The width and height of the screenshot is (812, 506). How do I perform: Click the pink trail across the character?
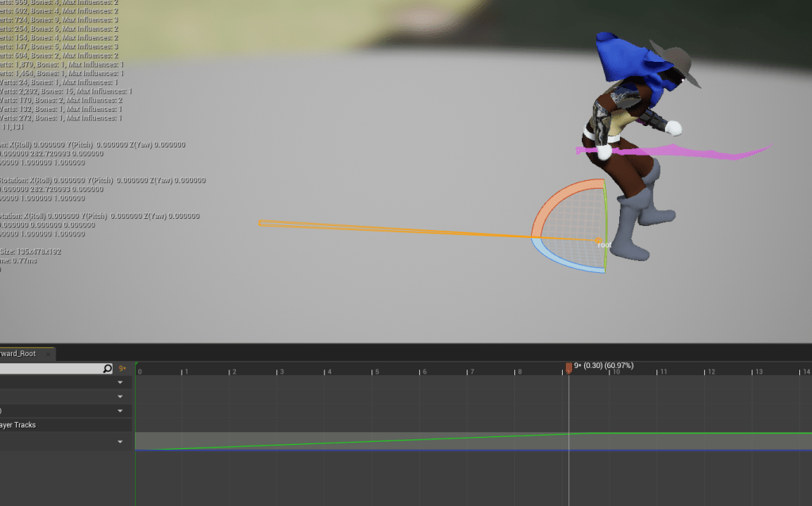pos(714,152)
